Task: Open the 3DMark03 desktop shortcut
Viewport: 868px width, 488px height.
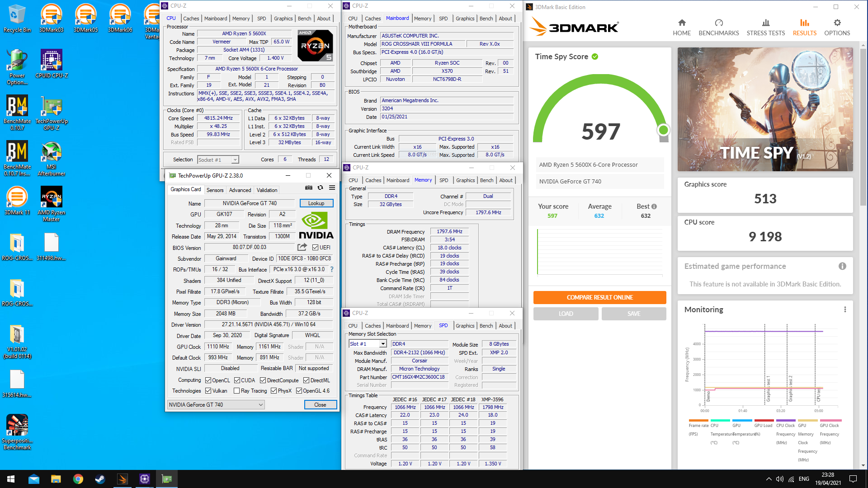Action: click(x=52, y=19)
